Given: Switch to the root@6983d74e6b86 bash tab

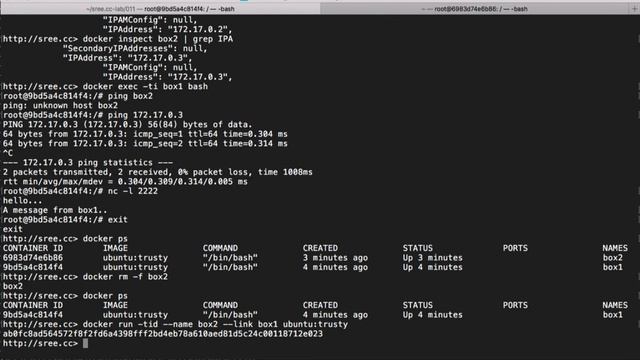Looking at the screenshot, I should click(474, 9).
